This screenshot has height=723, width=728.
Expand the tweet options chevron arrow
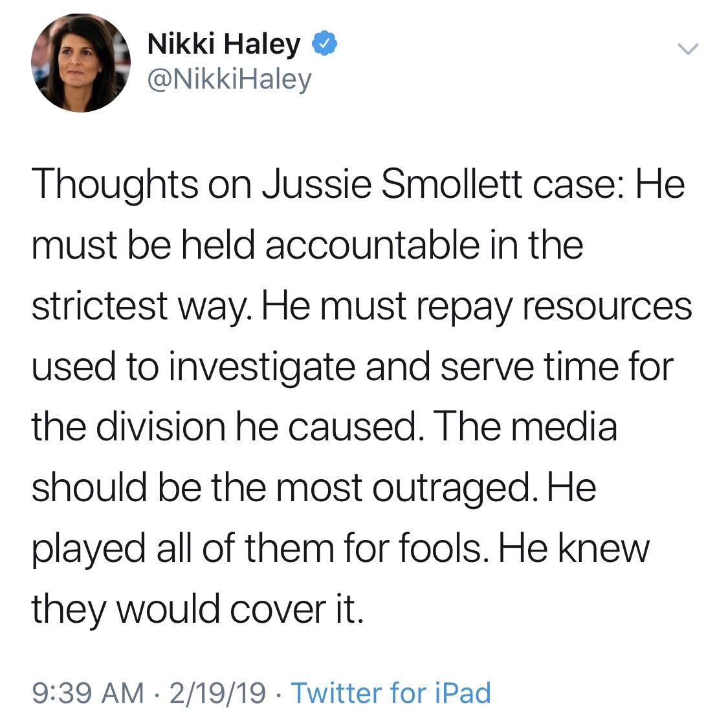coord(688,49)
